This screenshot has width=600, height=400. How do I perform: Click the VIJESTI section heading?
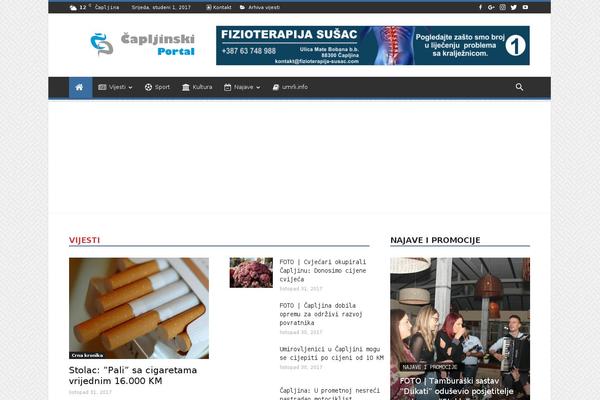pyautogui.click(x=85, y=240)
